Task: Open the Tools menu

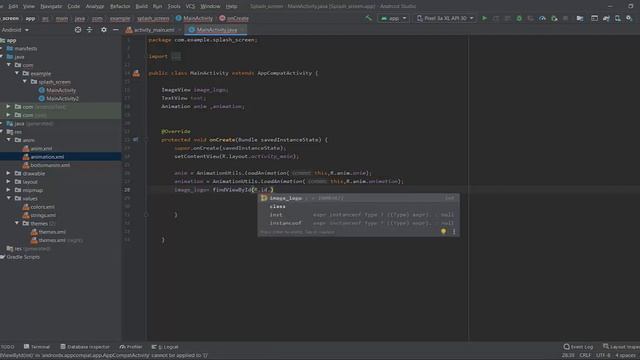Action: 174,6
